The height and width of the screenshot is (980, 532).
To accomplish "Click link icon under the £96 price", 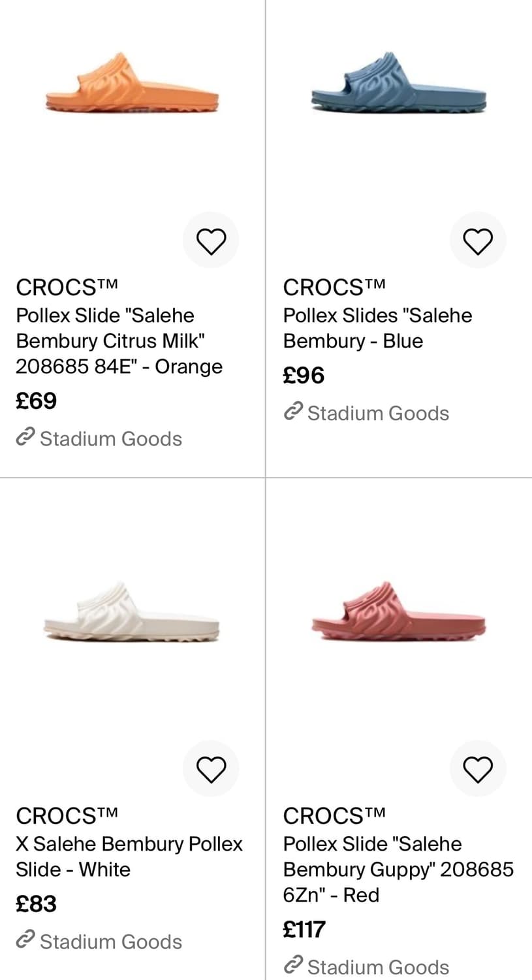I will coord(293,412).
